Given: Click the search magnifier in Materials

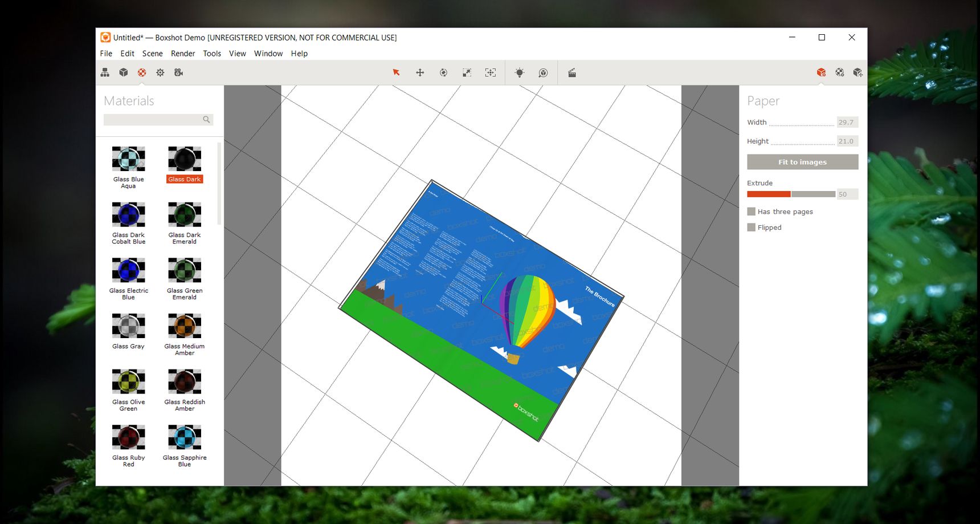Looking at the screenshot, I should pyautogui.click(x=206, y=120).
